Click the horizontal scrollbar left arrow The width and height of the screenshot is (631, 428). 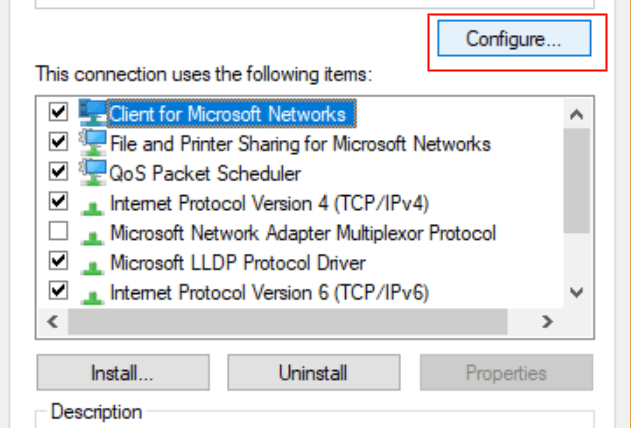[52, 322]
